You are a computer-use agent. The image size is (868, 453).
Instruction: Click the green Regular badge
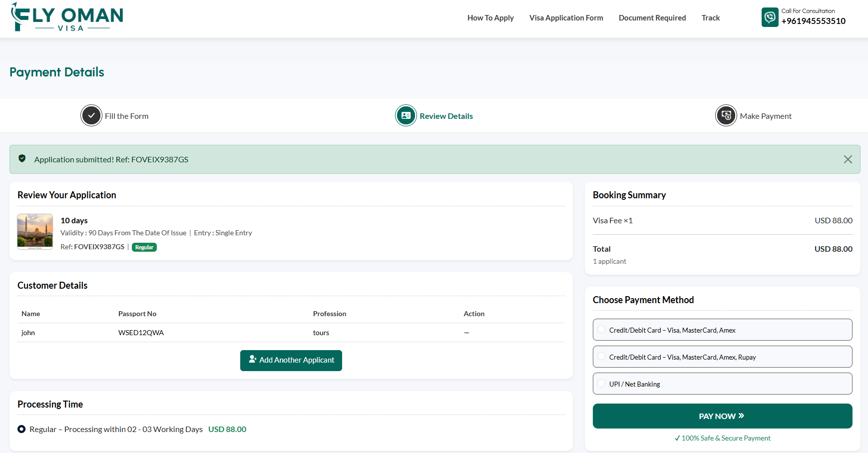click(144, 247)
